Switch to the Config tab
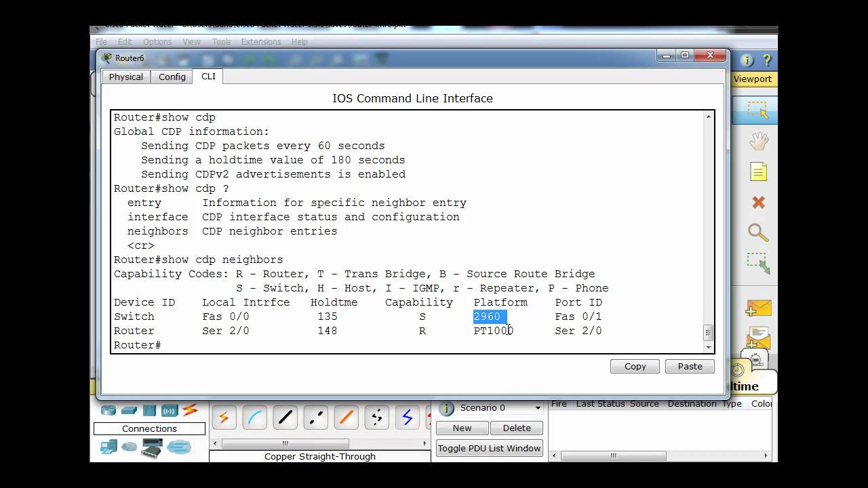The height and width of the screenshot is (488, 868). 172,77
